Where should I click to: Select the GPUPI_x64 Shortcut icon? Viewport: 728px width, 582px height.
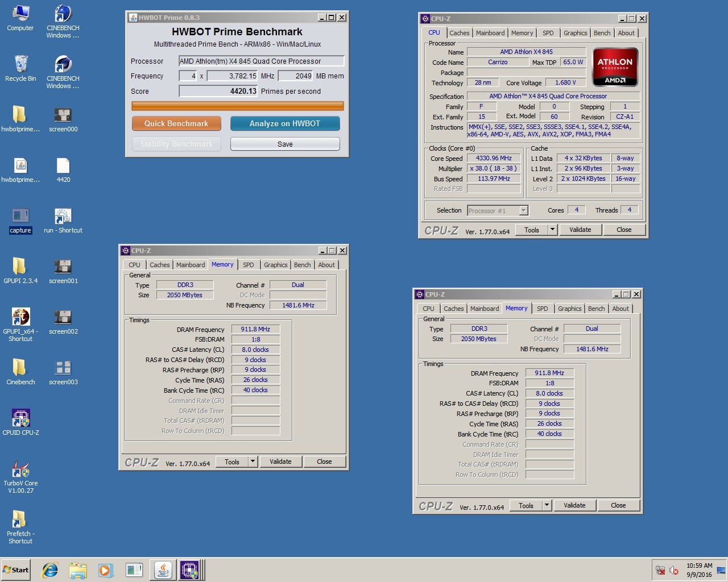point(20,325)
